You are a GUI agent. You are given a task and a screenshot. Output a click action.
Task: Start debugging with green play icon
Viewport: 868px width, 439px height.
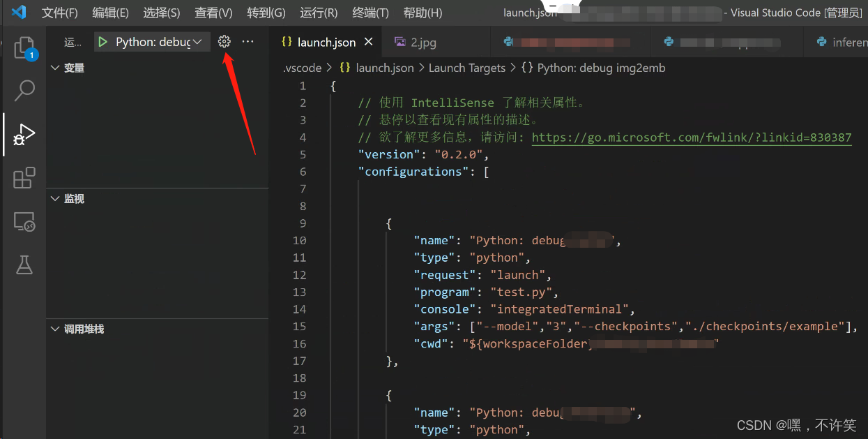click(x=102, y=42)
